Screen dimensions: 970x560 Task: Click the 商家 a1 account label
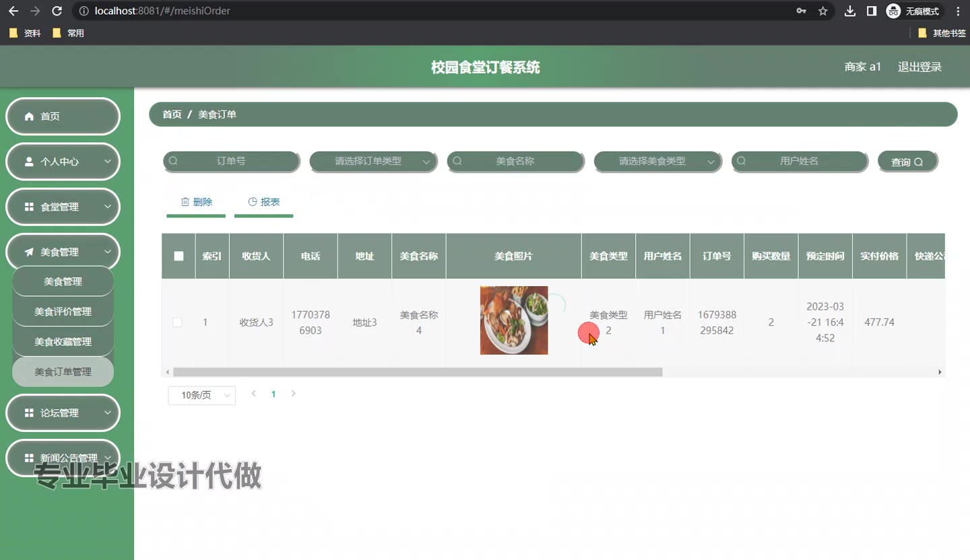pyautogui.click(x=863, y=67)
